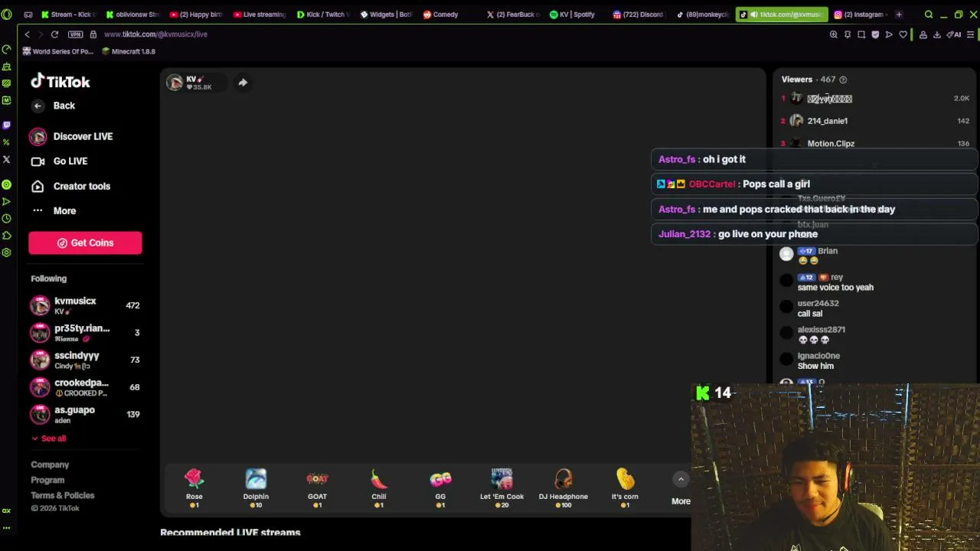Click the site lock icon in address bar

pos(93,34)
